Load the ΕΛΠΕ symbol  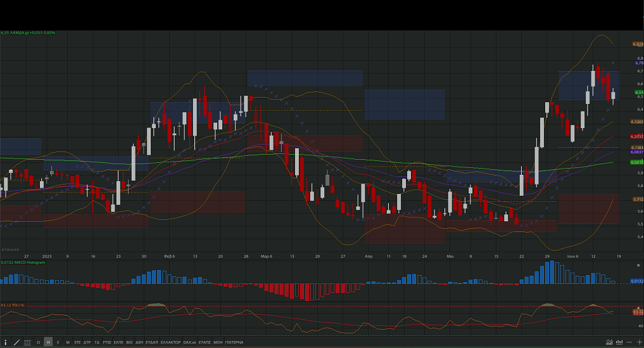point(118,342)
